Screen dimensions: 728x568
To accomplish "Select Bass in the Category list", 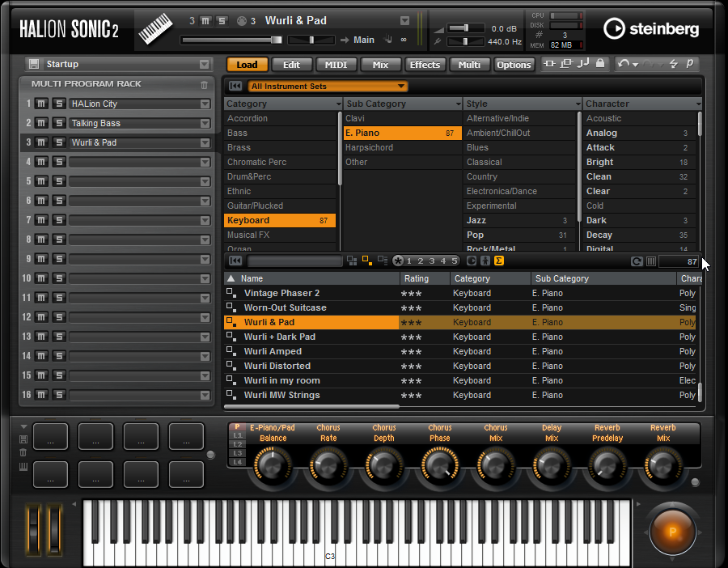I will [280, 133].
